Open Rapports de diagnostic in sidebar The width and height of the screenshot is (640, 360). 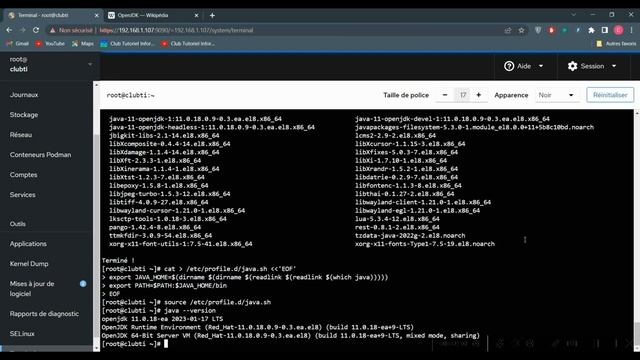click(x=44, y=313)
